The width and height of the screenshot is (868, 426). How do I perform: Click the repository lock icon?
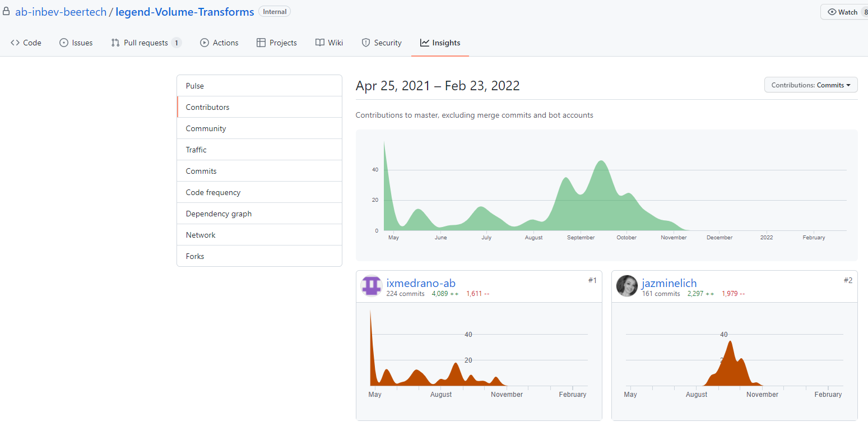click(6, 11)
